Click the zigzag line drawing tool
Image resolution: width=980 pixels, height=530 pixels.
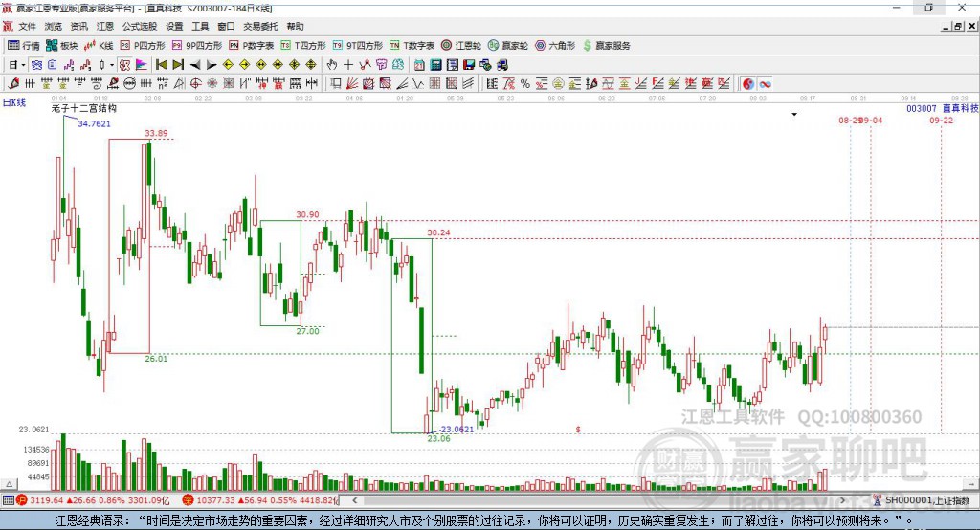(418, 84)
